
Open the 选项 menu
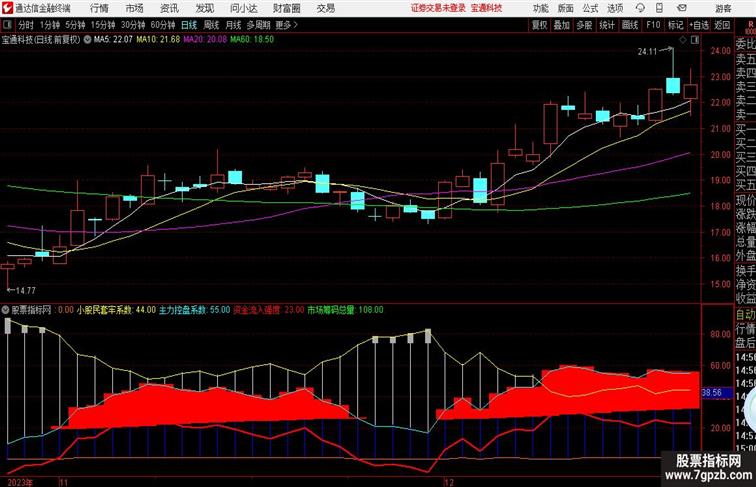(615, 8)
